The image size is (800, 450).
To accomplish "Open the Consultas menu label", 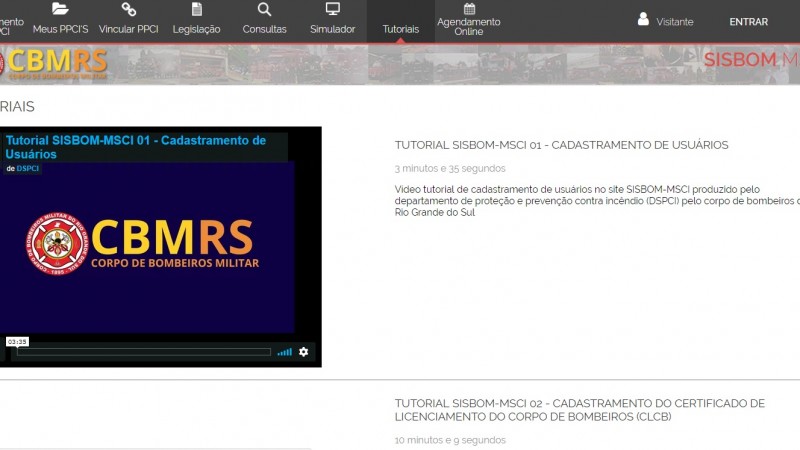I will coord(264,29).
